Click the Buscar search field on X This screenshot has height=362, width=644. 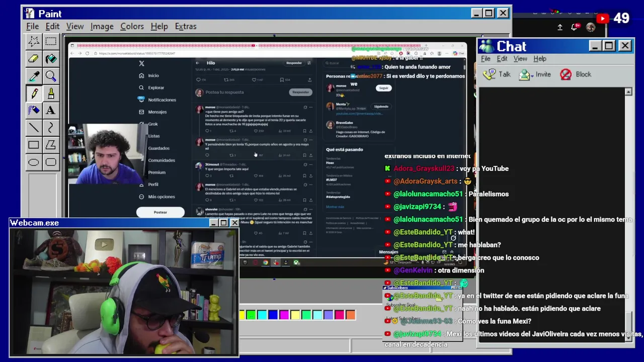tap(359, 63)
